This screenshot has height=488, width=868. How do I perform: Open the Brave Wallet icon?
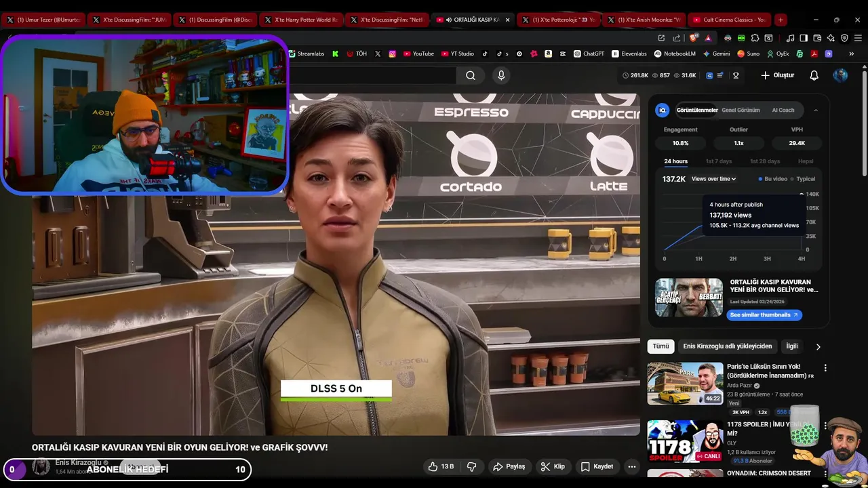(x=817, y=38)
